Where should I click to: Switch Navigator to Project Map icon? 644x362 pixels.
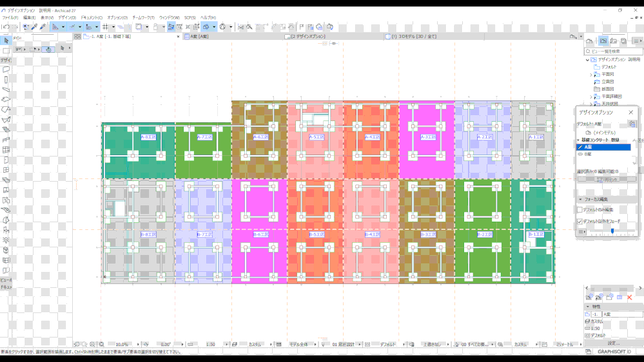590,41
